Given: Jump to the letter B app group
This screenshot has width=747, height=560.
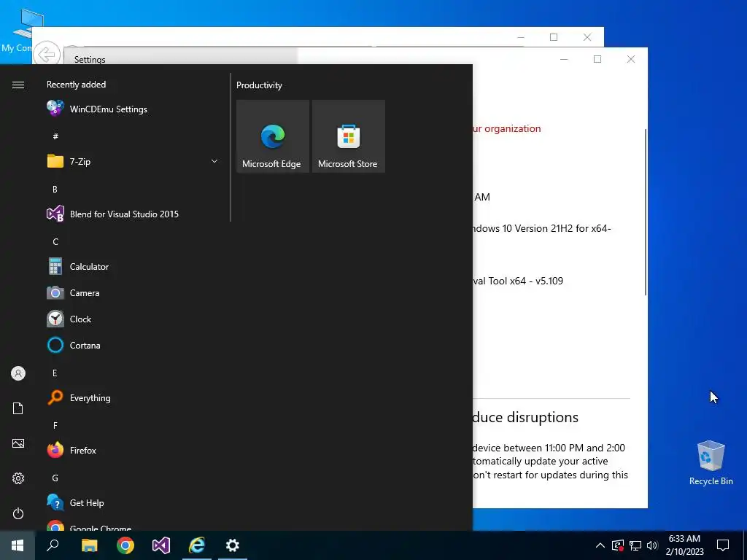Looking at the screenshot, I should [x=55, y=189].
